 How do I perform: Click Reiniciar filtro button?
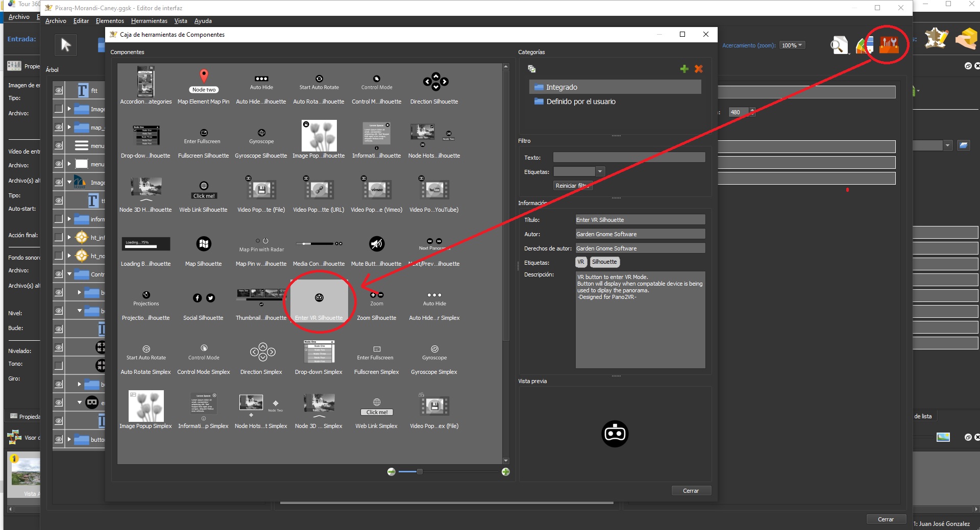pos(573,186)
